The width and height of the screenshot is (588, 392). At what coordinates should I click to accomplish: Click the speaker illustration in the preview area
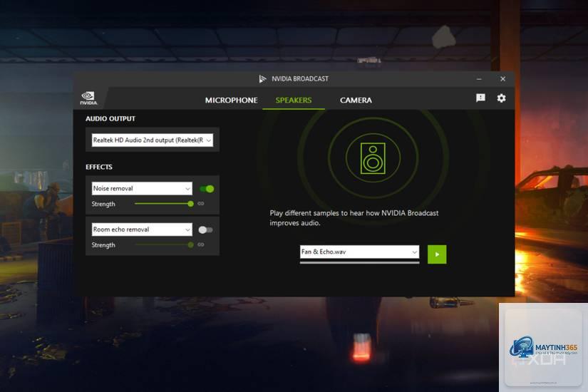pyautogui.click(x=373, y=158)
